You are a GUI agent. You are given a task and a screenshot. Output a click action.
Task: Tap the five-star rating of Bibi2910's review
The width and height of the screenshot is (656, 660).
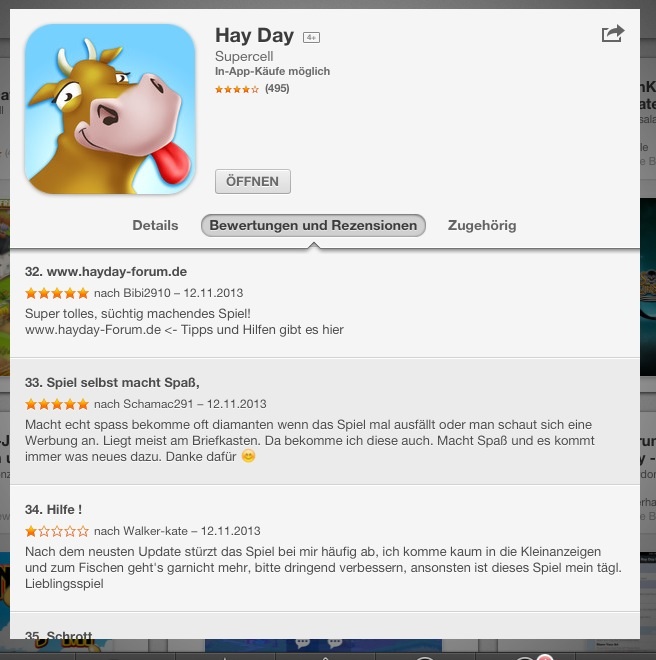pos(57,293)
